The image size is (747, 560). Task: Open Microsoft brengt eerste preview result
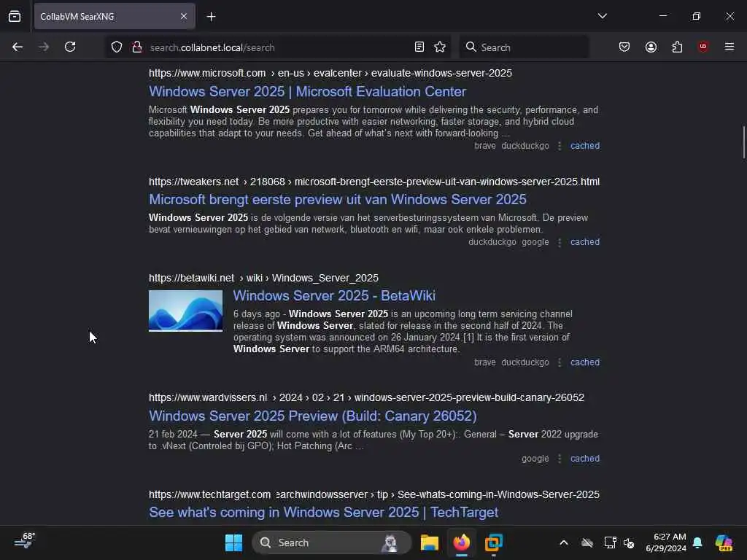(337, 199)
